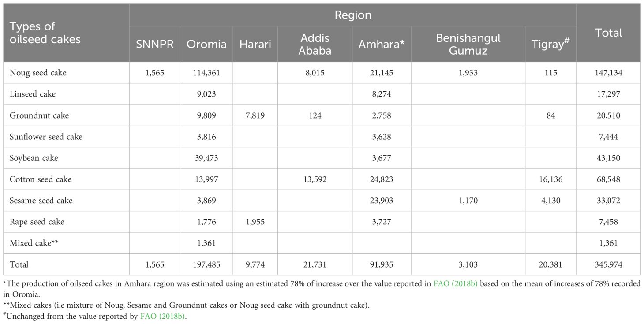Select the Sesame seed cake row label
This screenshot has width=644, height=324.
(x=41, y=201)
